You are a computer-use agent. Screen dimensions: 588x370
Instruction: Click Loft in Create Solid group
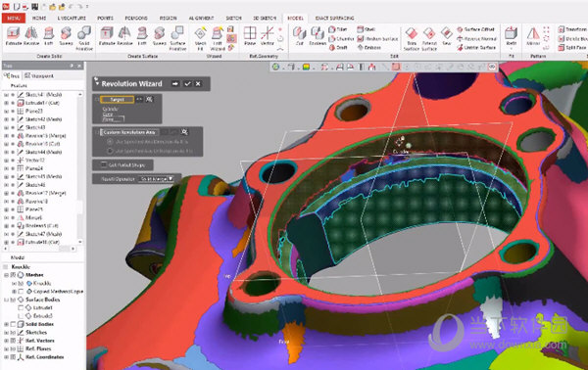click(x=49, y=36)
